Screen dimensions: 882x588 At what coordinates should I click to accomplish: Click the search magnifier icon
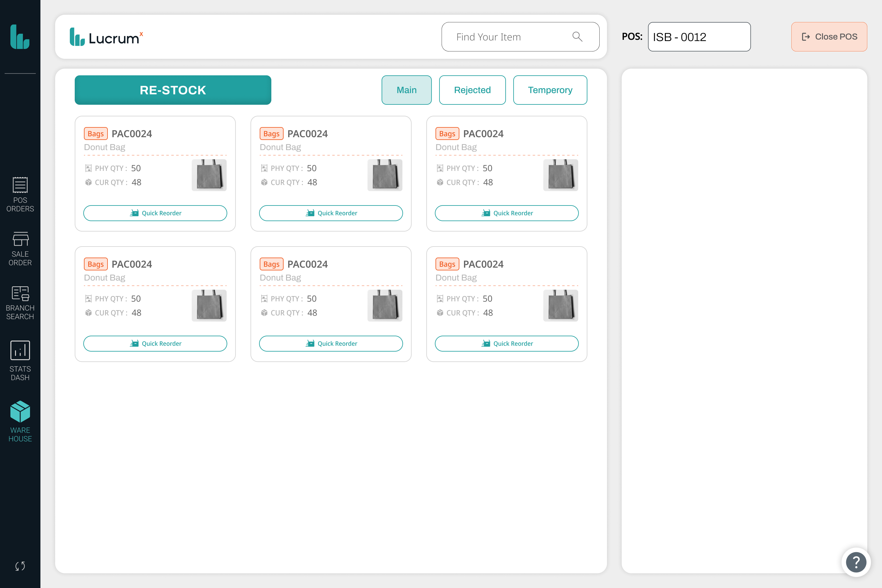pyautogui.click(x=577, y=37)
